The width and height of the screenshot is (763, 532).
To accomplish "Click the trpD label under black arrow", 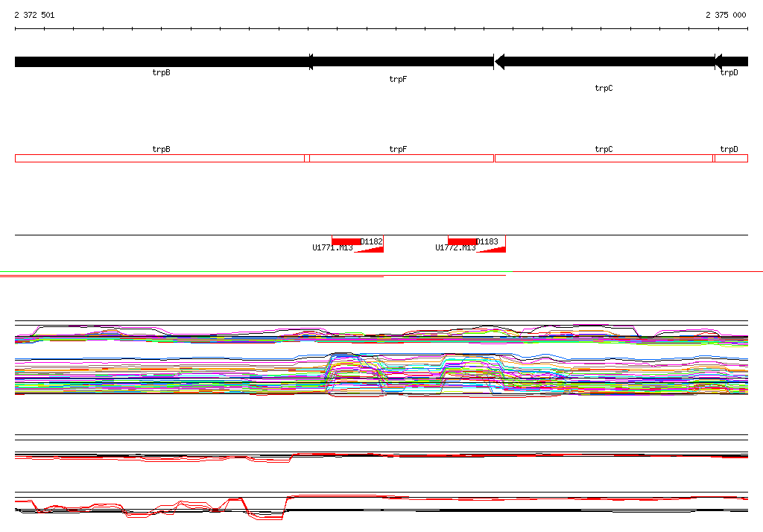I will [x=729, y=72].
